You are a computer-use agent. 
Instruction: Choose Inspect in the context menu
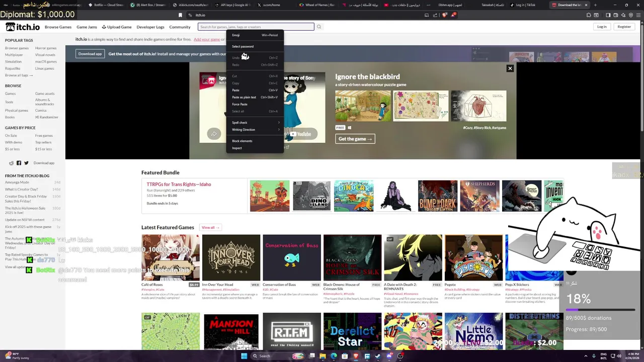[x=255, y=148]
